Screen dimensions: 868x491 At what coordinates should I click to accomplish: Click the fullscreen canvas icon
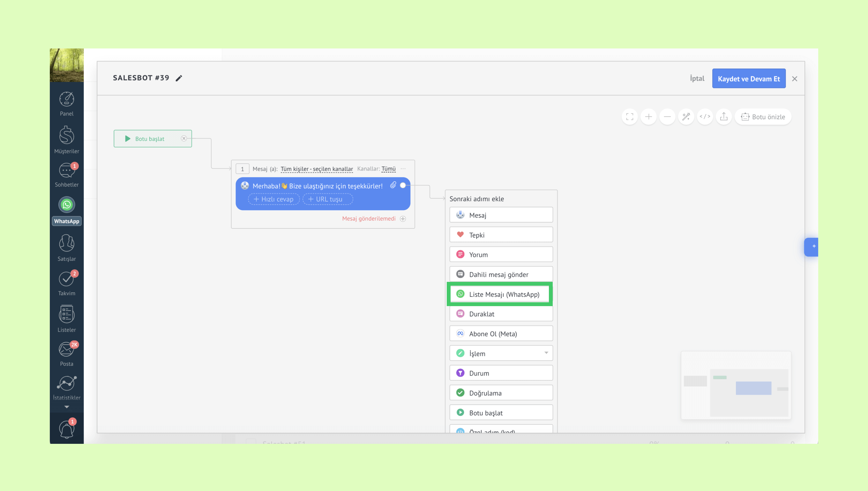(x=629, y=117)
